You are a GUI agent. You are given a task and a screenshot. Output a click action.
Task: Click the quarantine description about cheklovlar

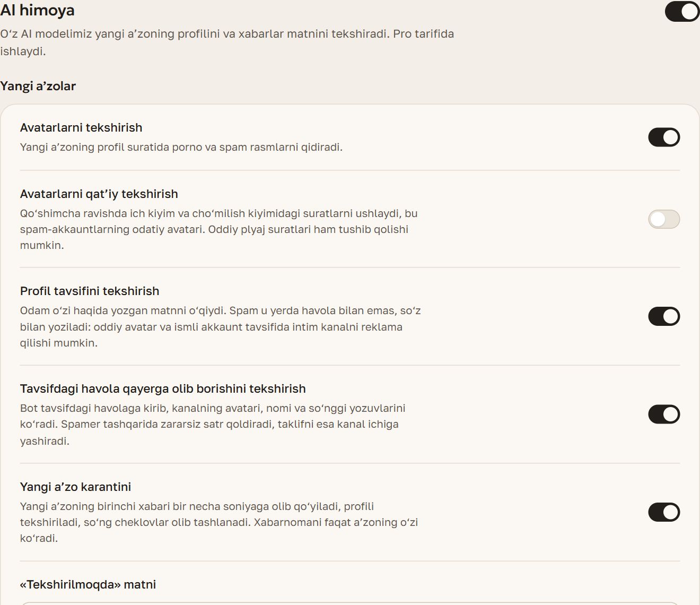pyautogui.click(x=219, y=522)
